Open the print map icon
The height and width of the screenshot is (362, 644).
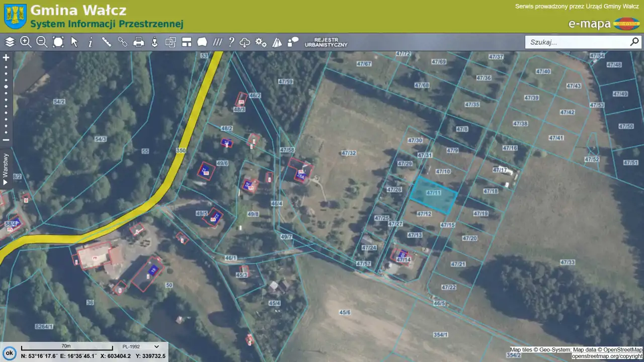[139, 42]
